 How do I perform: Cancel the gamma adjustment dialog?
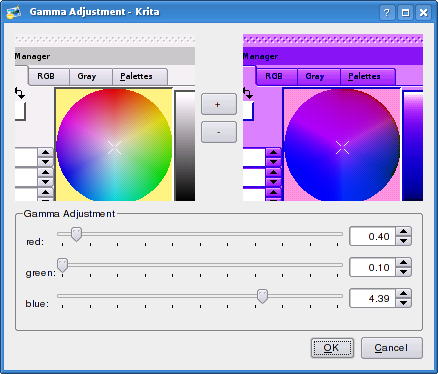click(x=392, y=348)
